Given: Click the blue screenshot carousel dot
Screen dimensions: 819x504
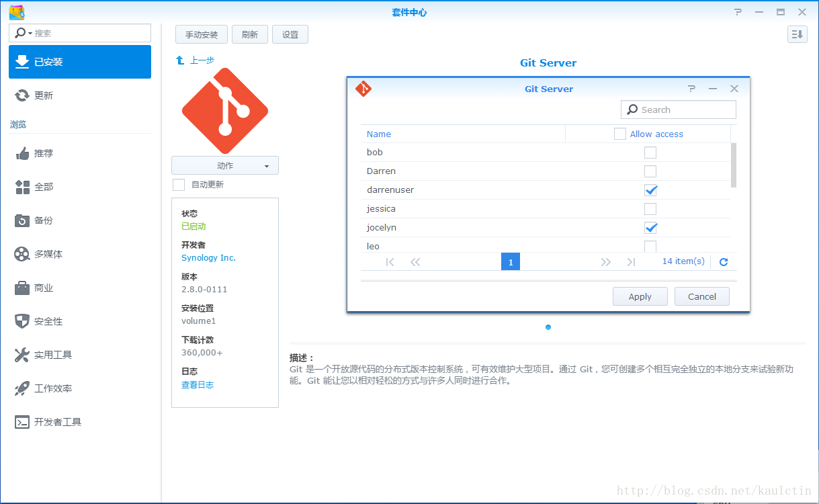Looking at the screenshot, I should click(548, 327).
